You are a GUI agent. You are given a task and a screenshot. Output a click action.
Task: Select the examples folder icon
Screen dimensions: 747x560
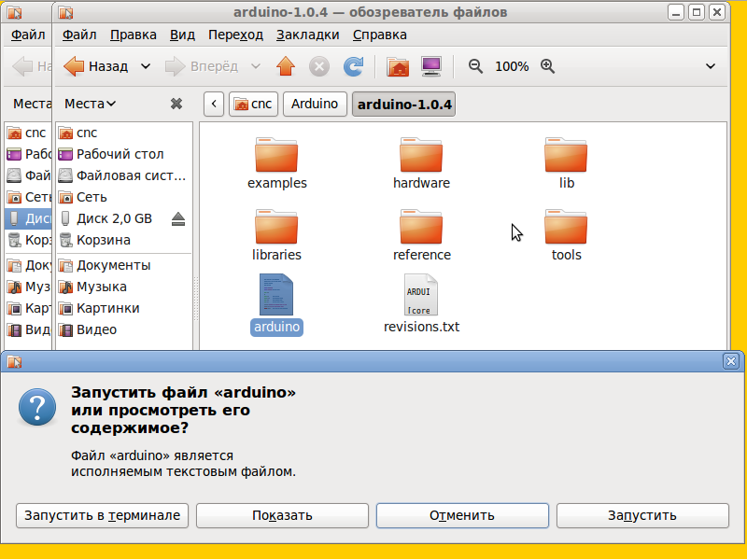click(x=276, y=155)
